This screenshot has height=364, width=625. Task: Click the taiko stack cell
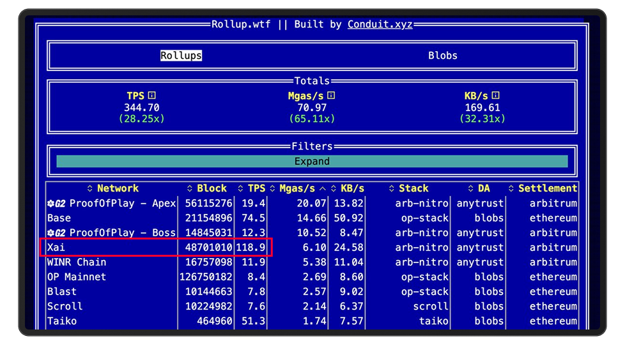pyautogui.click(x=434, y=321)
